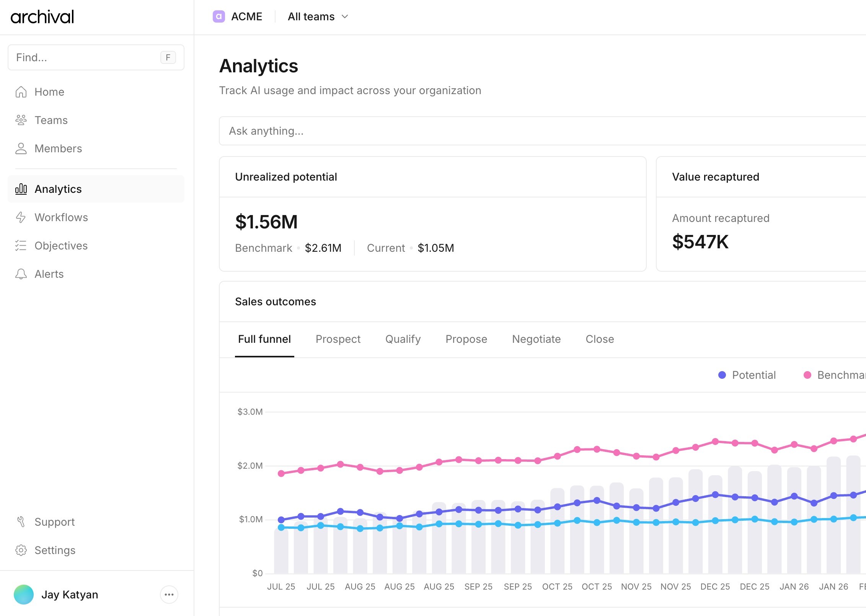866x616 pixels.
Task: Click the Home house icon
Action: pyautogui.click(x=21, y=92)
